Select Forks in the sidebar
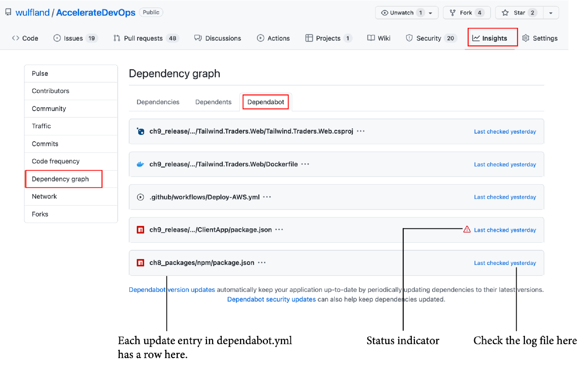The height and width of the screenshot is (369, 588). [71, 214]
